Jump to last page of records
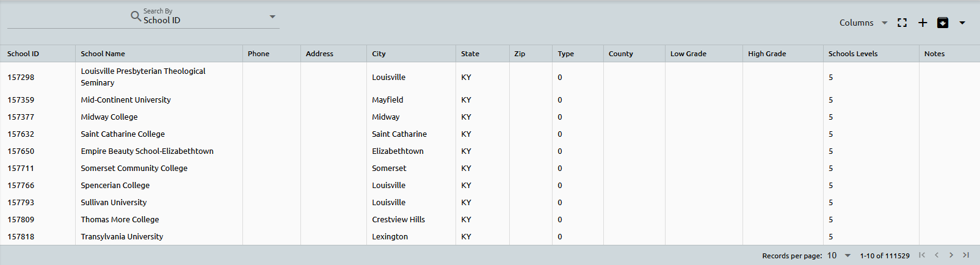This screenshot has width=980, height=265. coord(966,255)
